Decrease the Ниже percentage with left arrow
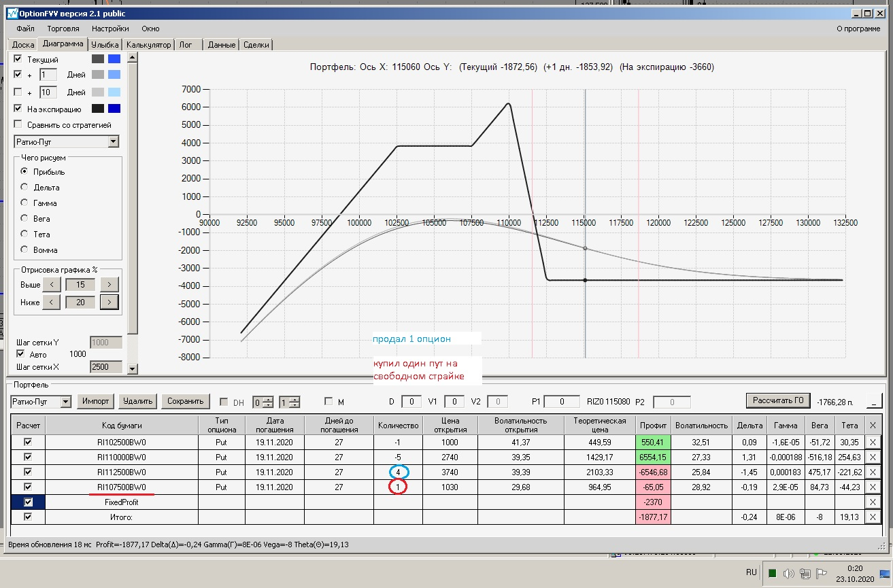893x588 pixels. (52, 302)
